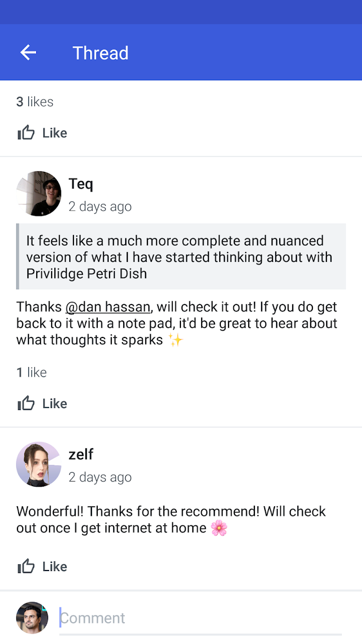The height and width of the screenshot is (644, 362).
Task: Tap Like label below 3 likes
Action: 55,134
